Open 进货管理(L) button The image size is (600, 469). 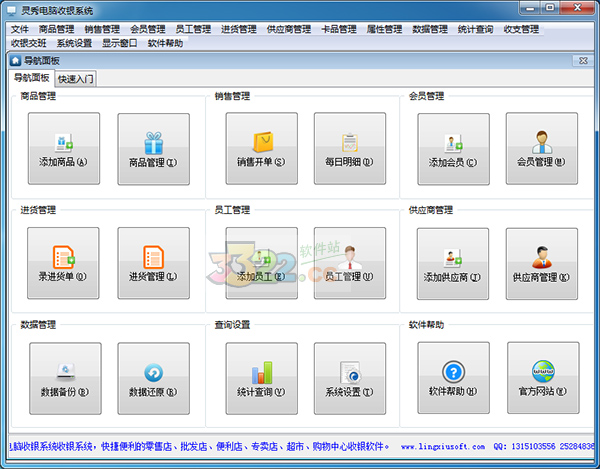[x=153, y=263]
